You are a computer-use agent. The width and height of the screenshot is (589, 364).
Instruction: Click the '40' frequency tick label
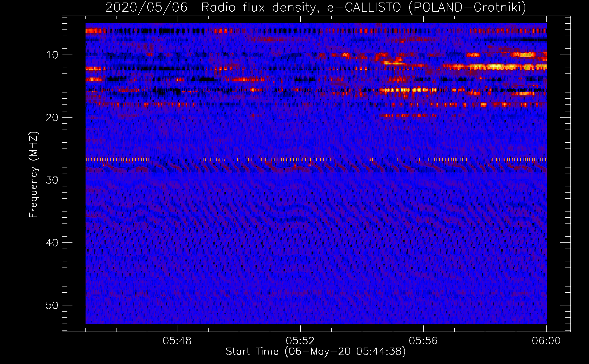click(52, 243)
